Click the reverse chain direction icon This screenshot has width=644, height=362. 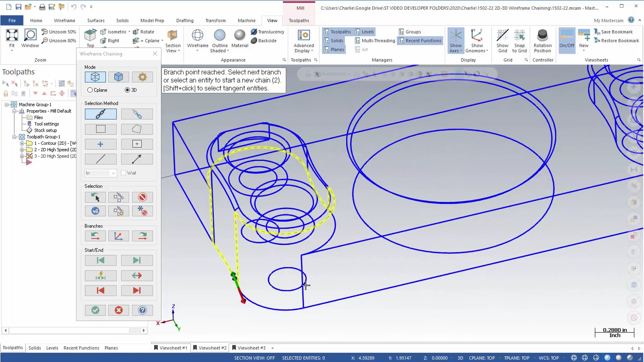click(x=137, y=276)
